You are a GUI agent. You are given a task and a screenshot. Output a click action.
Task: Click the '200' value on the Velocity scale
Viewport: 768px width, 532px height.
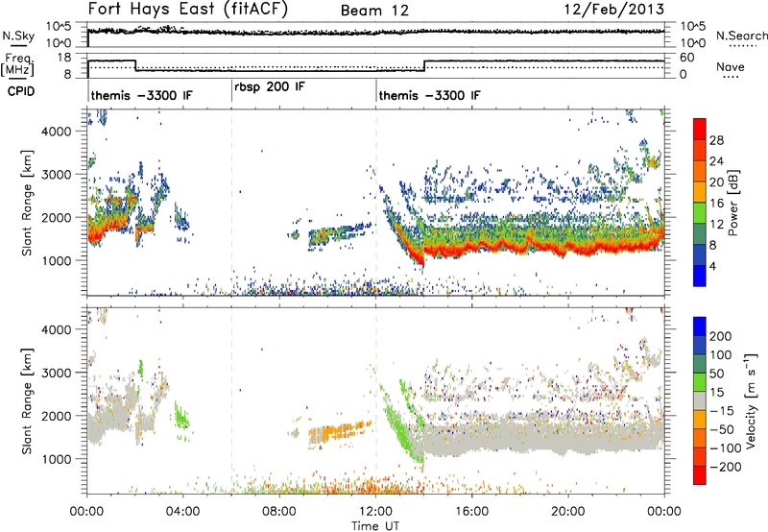721,336
